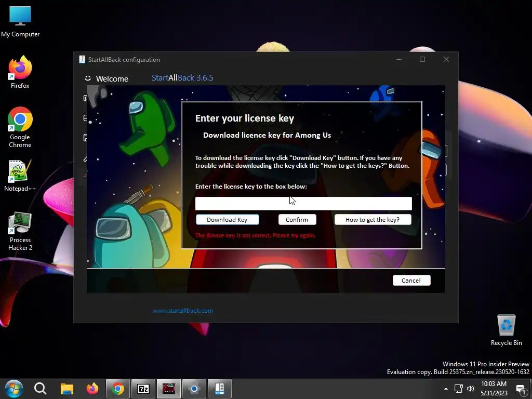This screenshot has width=532, height=399.
Task: Open volume control tray icon
Action: pos(471,389)
